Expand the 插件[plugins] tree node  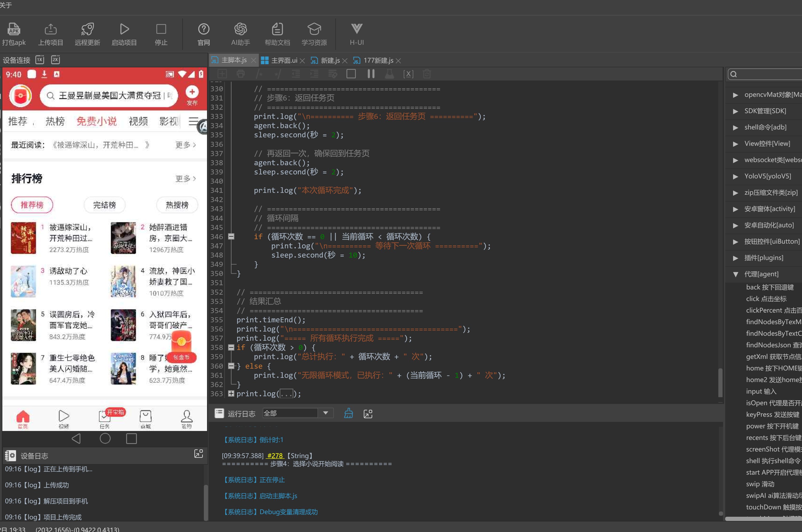[x=735, y=258]
